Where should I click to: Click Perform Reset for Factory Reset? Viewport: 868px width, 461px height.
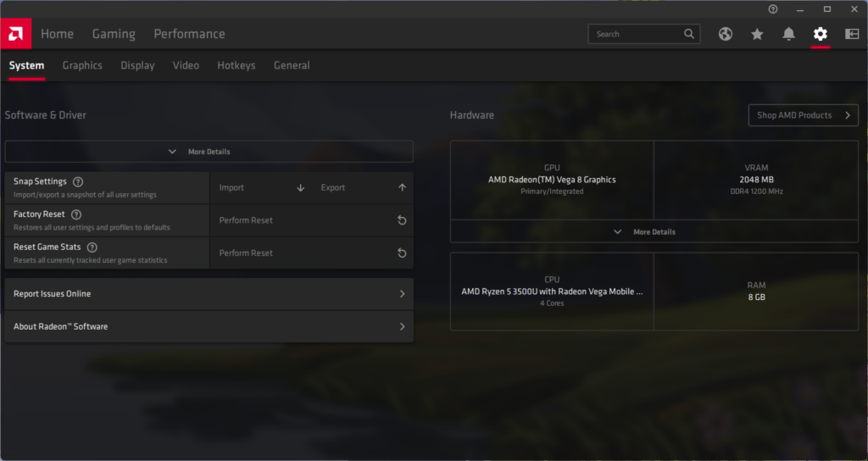(312, 220)
